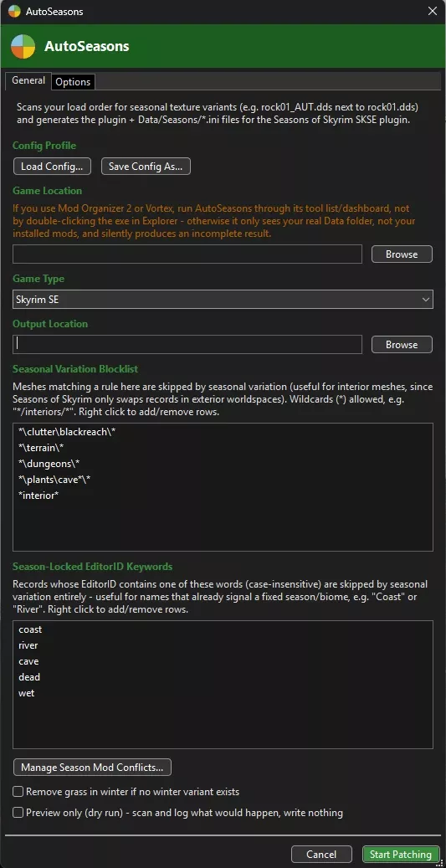The height and width of the screenshot is (868, 446).
Task: Browse for the Game Location folder
Action: pyautogui.click(x=402, y=254)
